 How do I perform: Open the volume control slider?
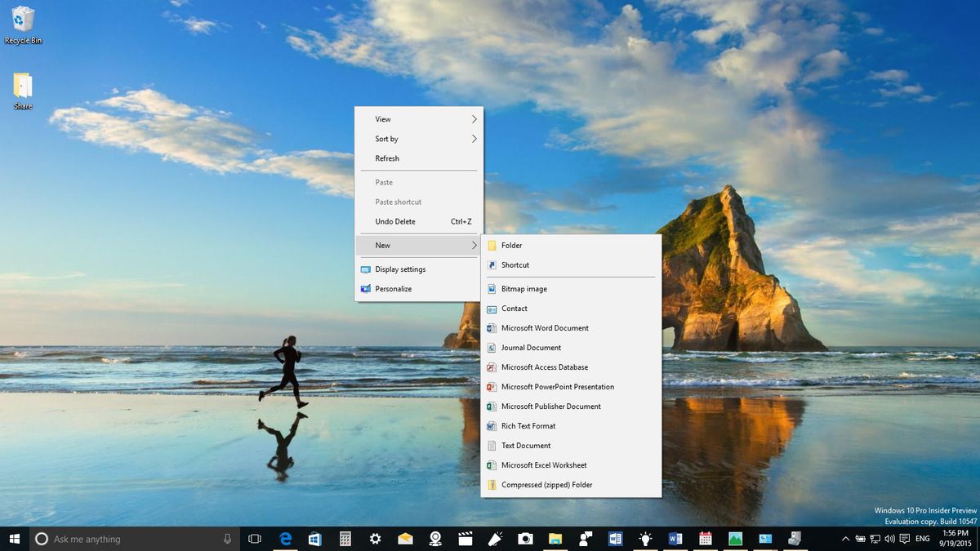(890, 539)
